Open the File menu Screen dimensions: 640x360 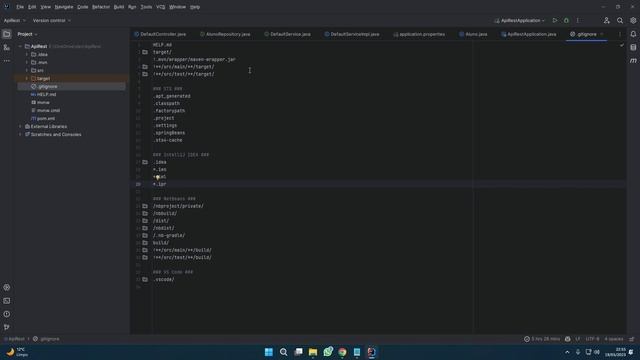tap(20, 7)
